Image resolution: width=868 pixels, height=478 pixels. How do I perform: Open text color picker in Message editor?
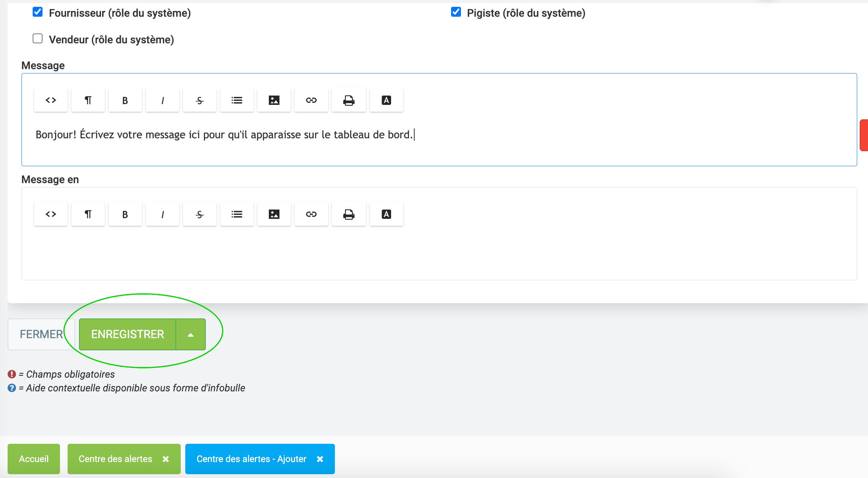tap(386, 100)
